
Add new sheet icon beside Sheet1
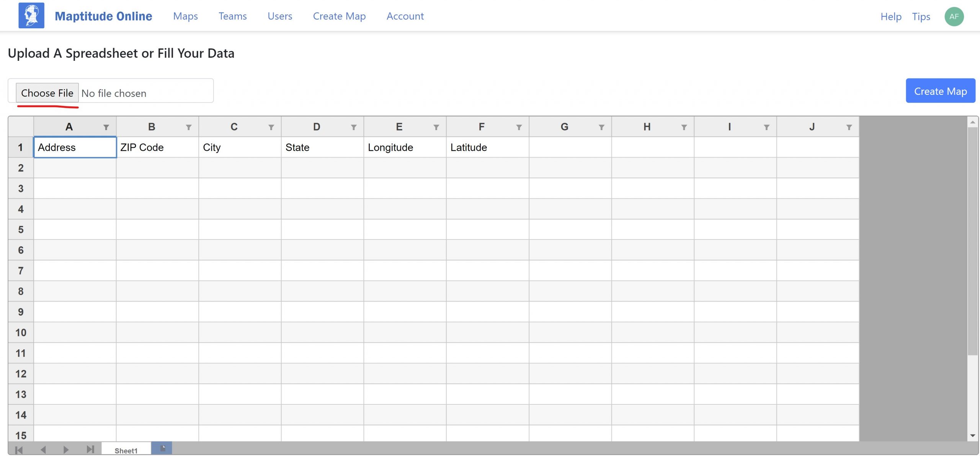(x=162, y=448)
